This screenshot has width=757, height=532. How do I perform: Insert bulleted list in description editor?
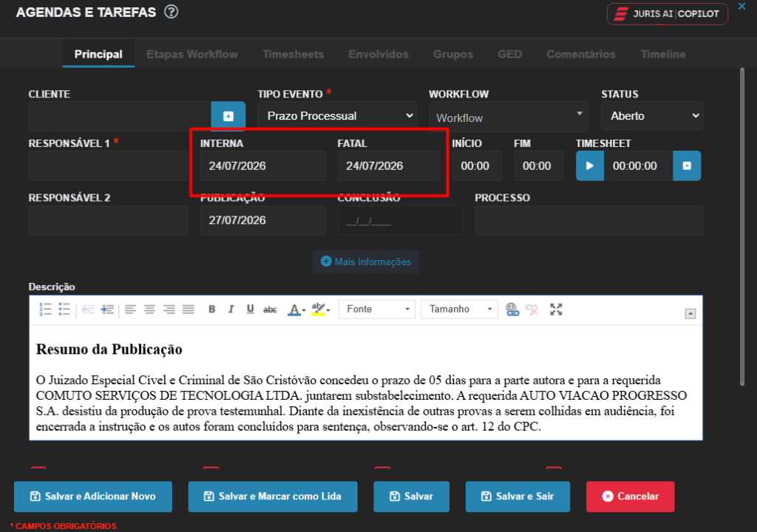click(64, 310)
